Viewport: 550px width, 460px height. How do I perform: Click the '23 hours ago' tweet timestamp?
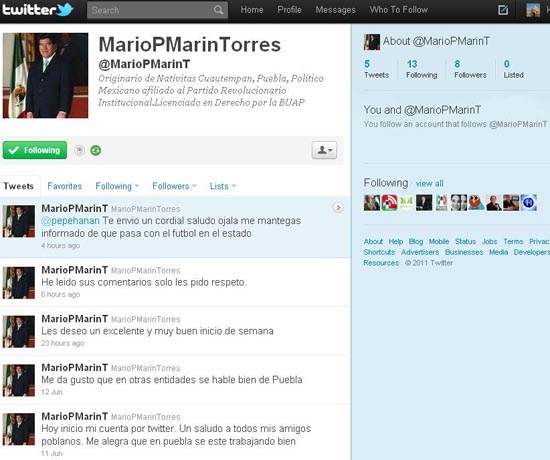tap(62, 343)
